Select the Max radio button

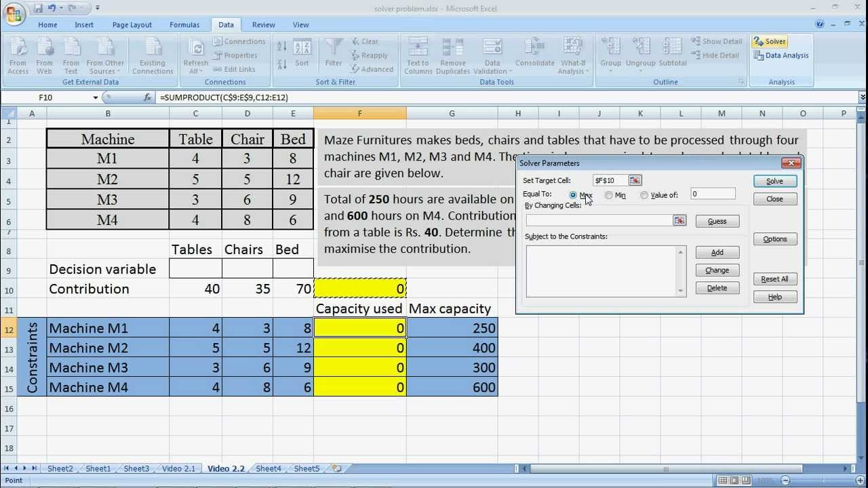pos(573,195)
